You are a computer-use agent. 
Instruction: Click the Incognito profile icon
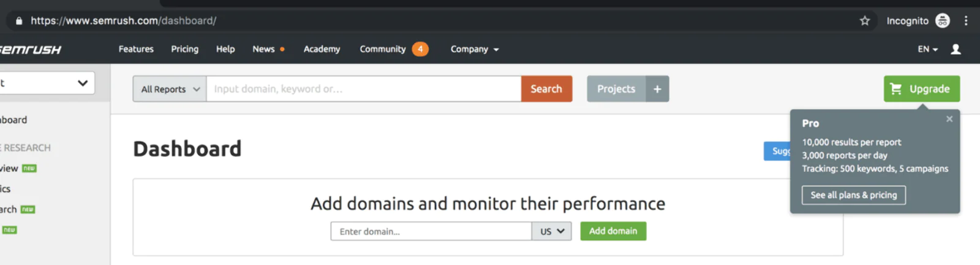[x=943, y=21]
